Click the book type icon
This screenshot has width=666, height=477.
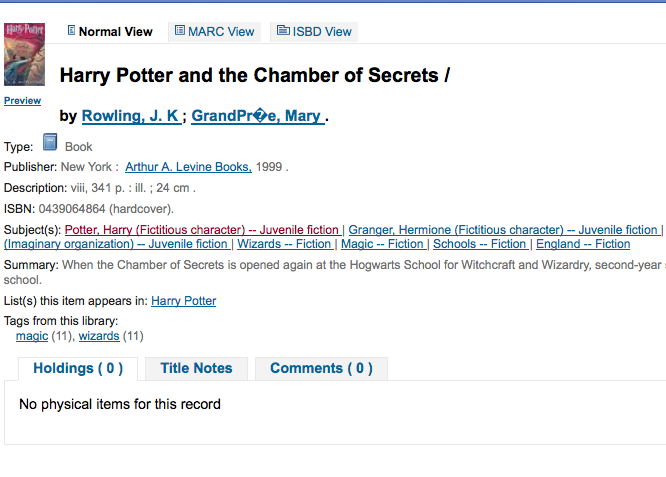click(x=50, y=144)
